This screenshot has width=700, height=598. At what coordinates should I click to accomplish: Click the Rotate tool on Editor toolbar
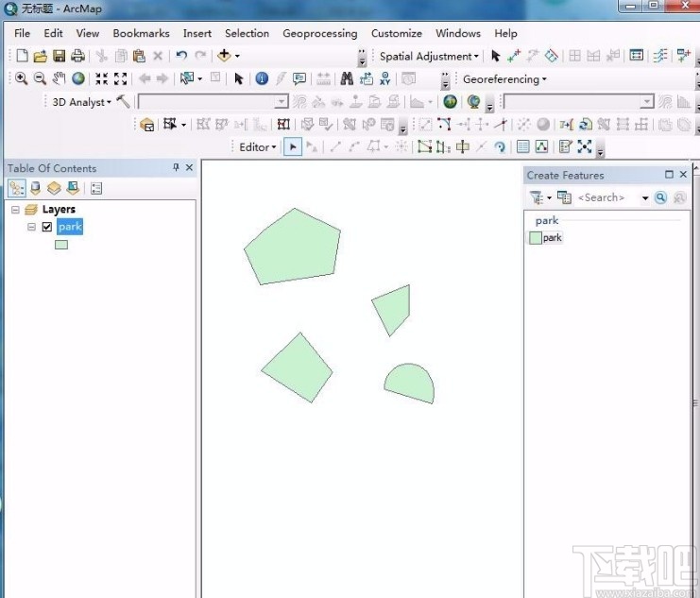pyautogui.click(x=500, y=147)
